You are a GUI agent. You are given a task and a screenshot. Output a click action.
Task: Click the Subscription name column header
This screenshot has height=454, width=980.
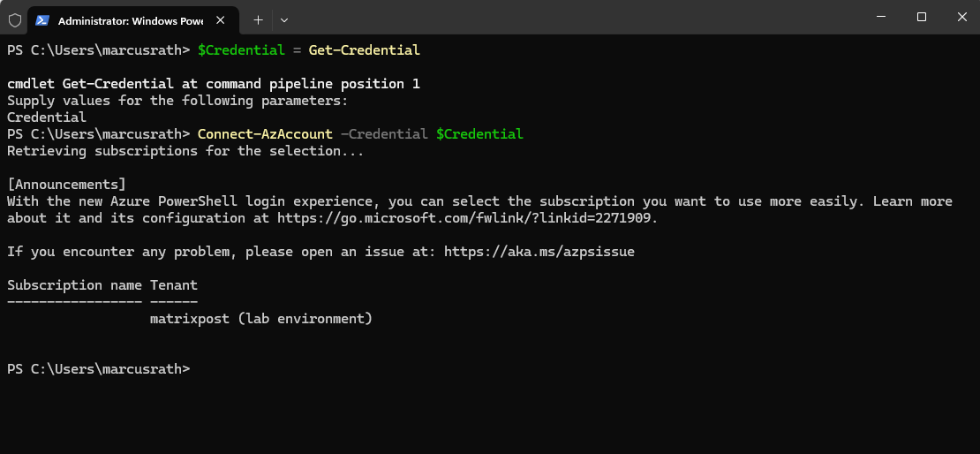75,285
